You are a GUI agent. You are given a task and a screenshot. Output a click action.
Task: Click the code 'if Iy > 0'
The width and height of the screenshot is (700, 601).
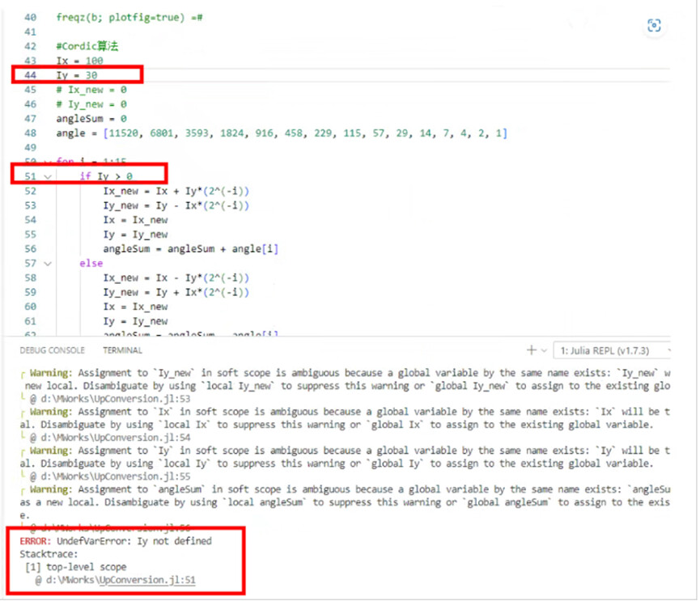pos(106,176)
